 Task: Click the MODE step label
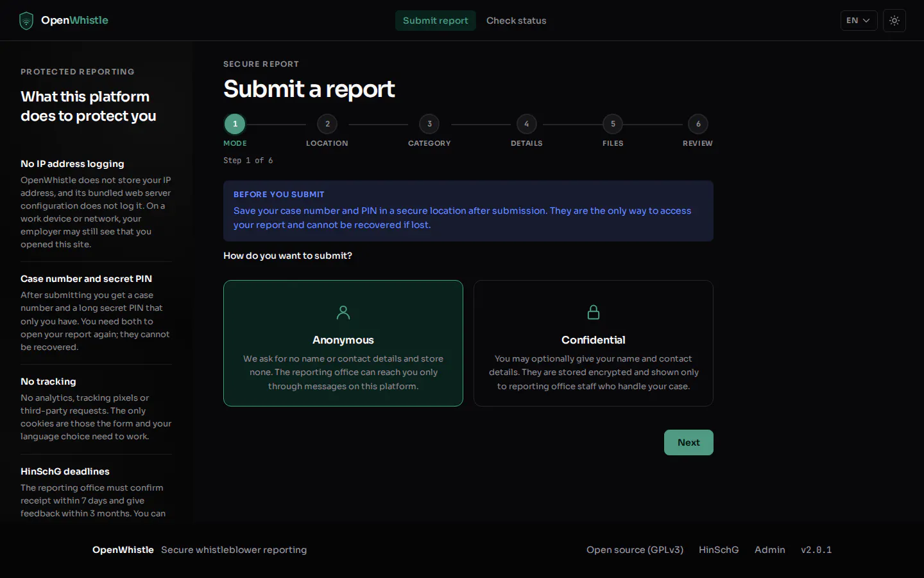pos(235,143)
